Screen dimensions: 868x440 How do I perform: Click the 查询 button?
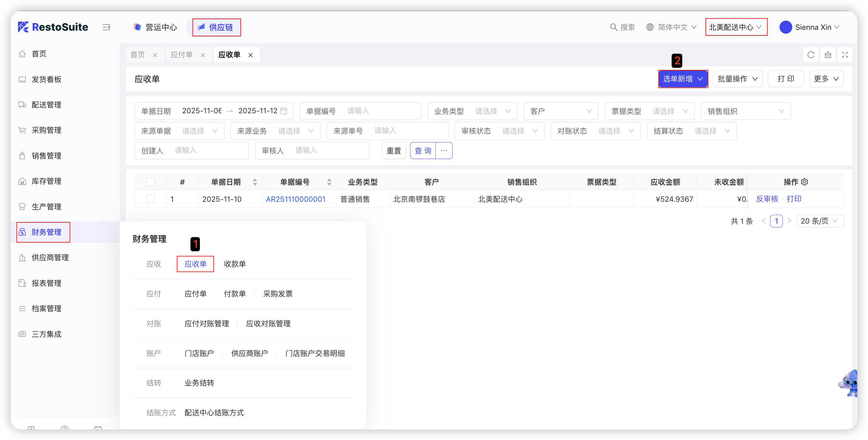click(x=423, y=151)
